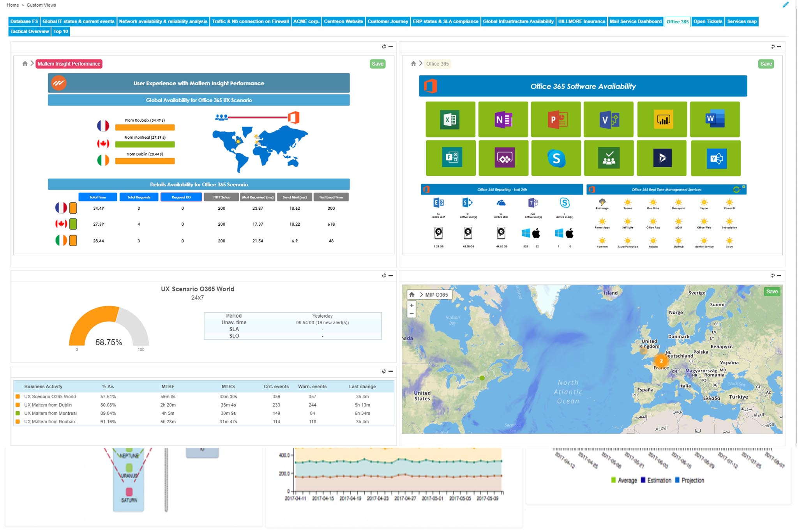Select the Services map tab
Viewport: 798px width, 532px height.
pyautogui.click(x=742, y=21)
